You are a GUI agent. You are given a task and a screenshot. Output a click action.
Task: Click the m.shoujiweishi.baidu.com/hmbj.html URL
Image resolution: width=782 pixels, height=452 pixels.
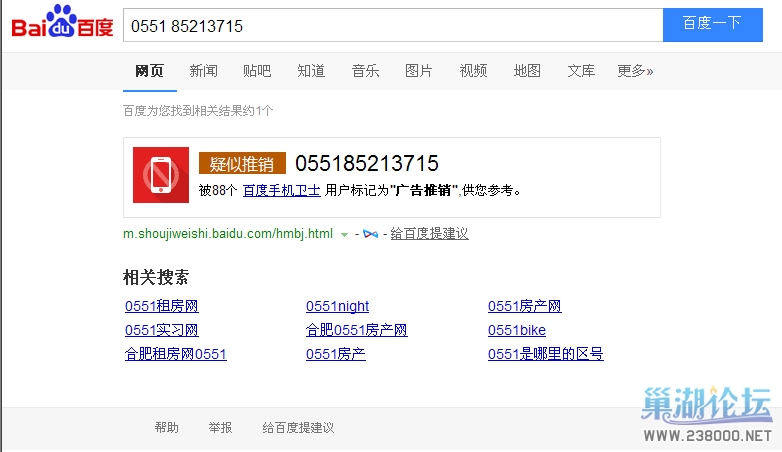228,233
